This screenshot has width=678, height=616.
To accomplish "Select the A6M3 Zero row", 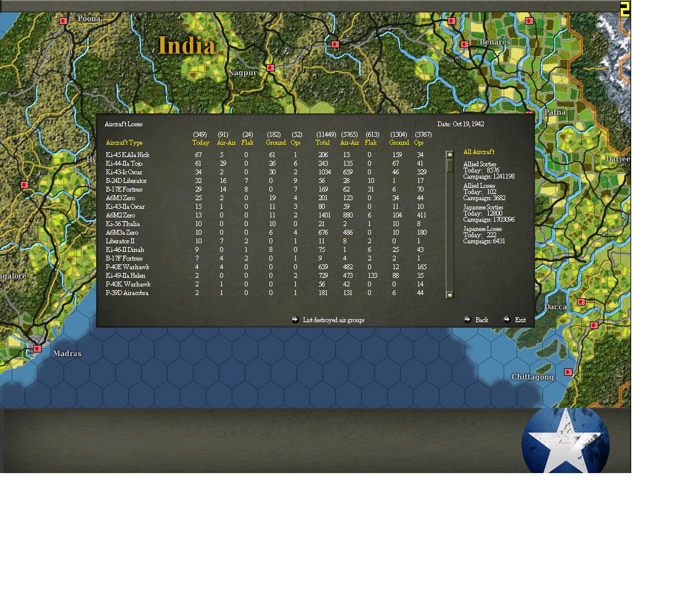I will (x=266, y=198).
